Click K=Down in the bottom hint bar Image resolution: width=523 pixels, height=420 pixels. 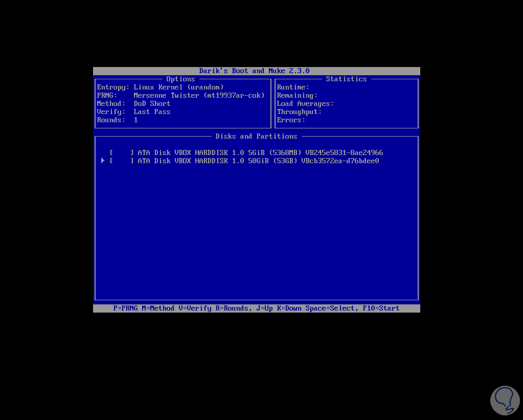289,308
